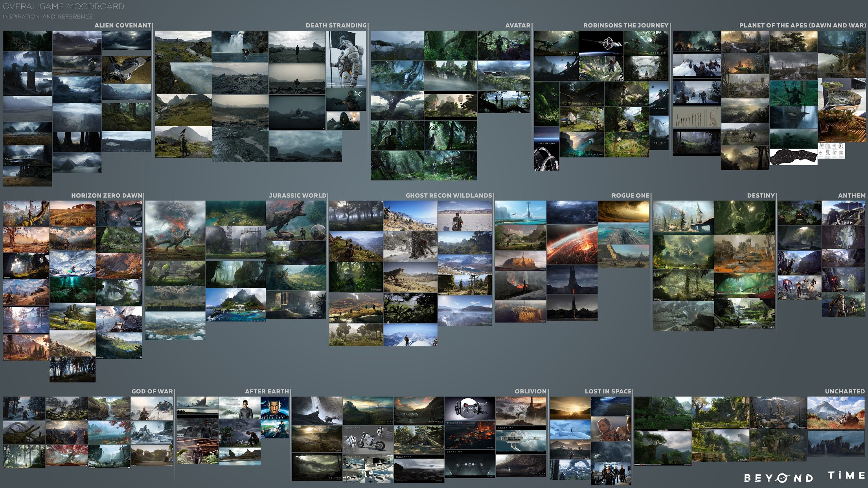Click the OVERAL GAME MOODBOARD title
The width and height of the screenshot is (868, 488).
63,6
